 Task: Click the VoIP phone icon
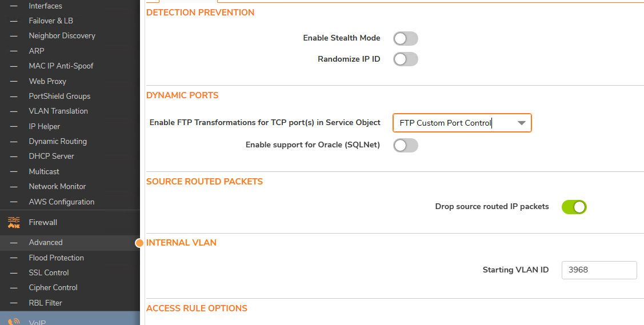click(14, 322)
